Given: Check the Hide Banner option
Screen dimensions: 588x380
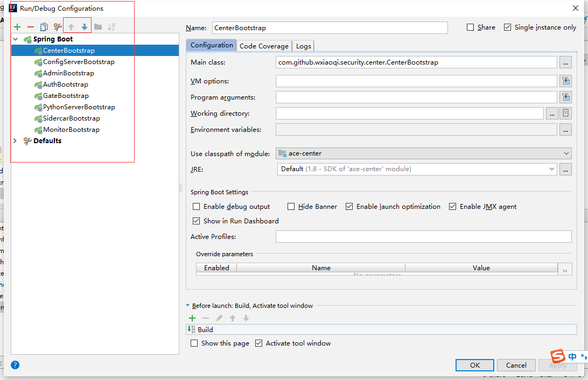Looking at the screenshot, I should pos(291,207).
